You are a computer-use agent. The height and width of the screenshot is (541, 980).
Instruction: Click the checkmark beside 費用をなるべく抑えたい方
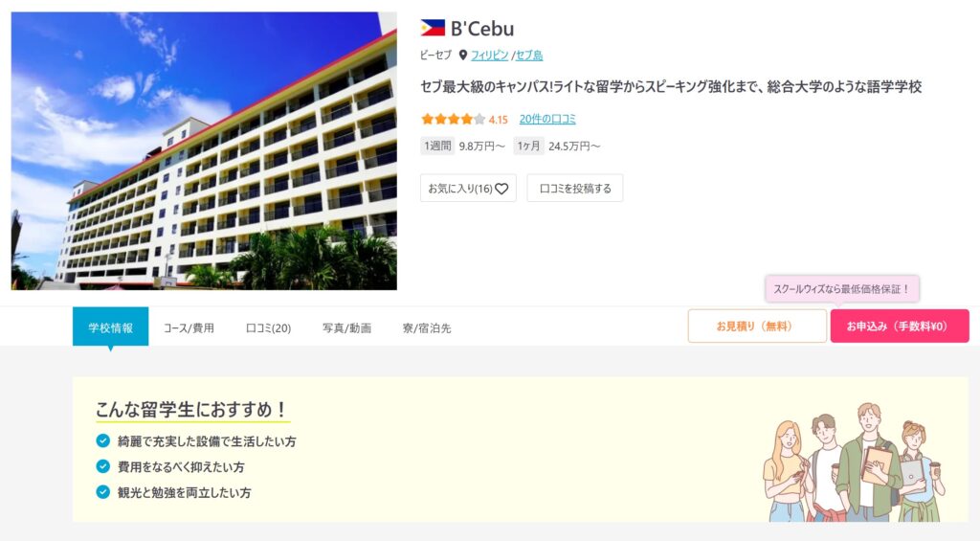coord(103,466)
